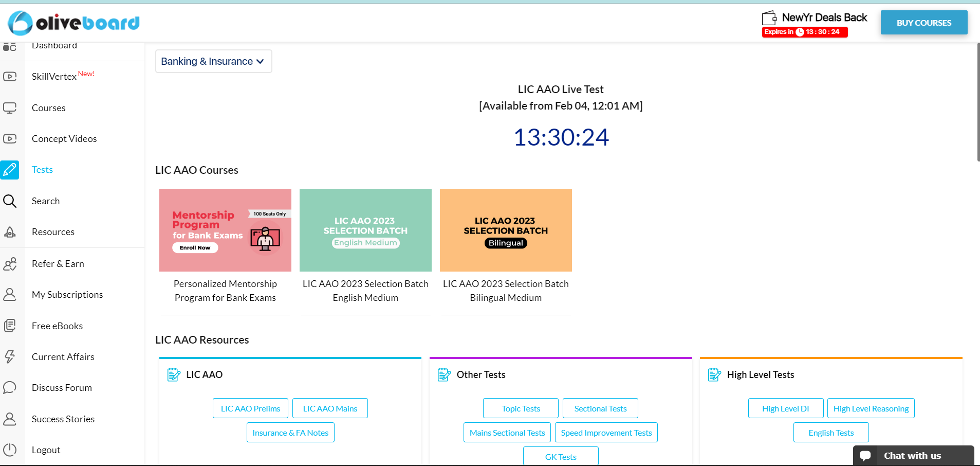Click the NewYr Deals wallet icon
980x466 pixels.
769,17
